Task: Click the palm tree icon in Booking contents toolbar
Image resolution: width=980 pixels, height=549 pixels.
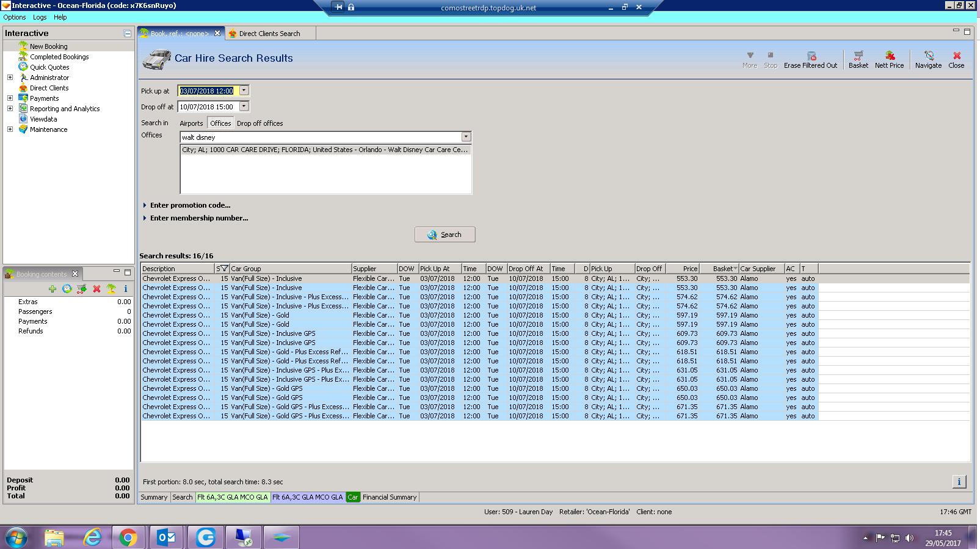Action: (111, 289)
